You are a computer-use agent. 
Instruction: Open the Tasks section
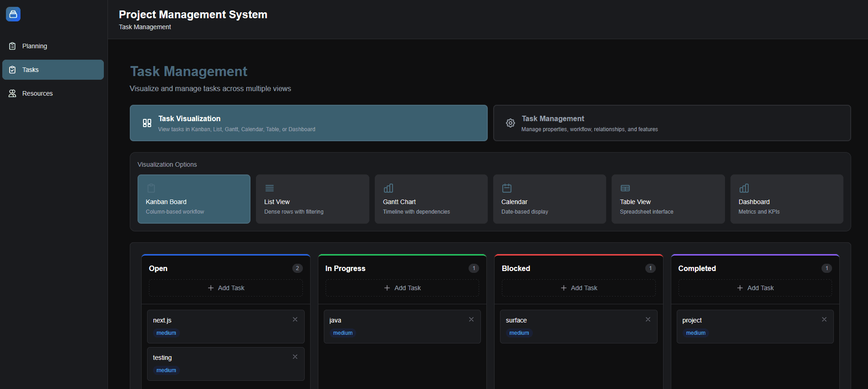pos(53,70)
